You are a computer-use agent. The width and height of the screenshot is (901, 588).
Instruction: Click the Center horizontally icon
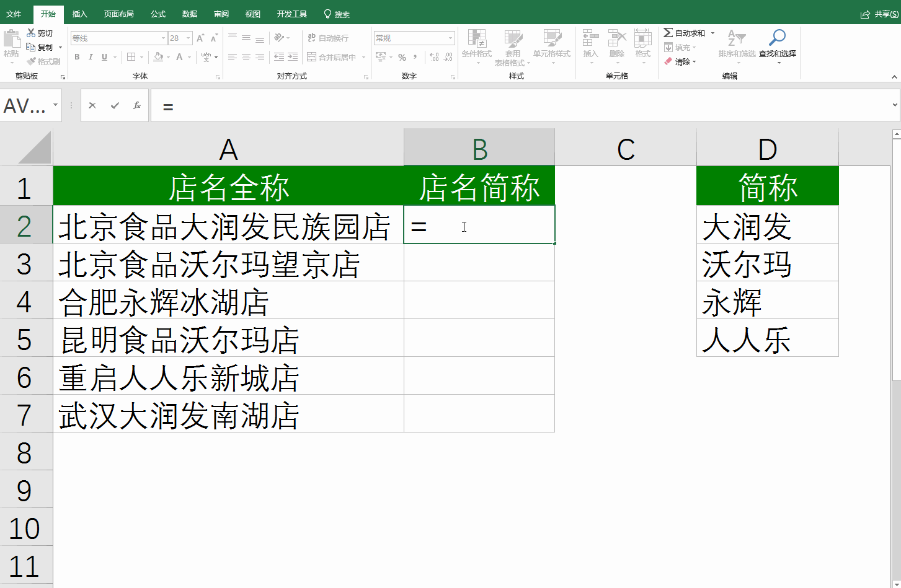(246, 57)
